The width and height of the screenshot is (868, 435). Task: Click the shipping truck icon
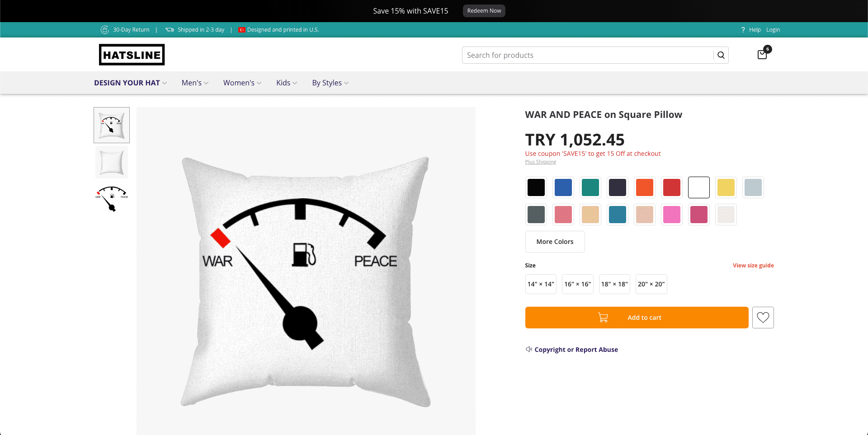pos(169,29)
